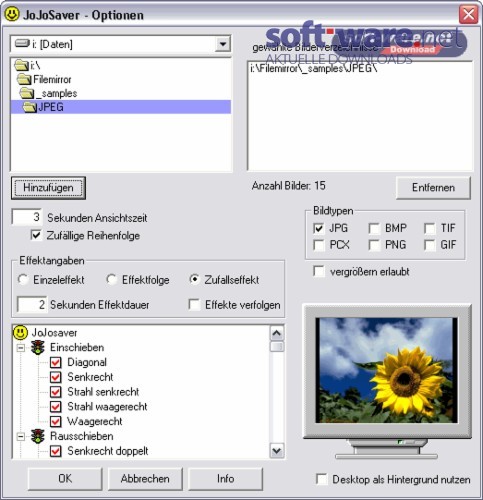Click the Hinzufügen button
Viewport: 483px width, 500px height.
(x=48, y=188)
